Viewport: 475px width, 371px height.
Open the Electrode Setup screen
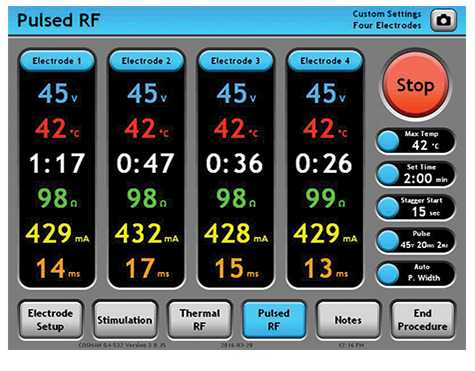tap(50, 320)
